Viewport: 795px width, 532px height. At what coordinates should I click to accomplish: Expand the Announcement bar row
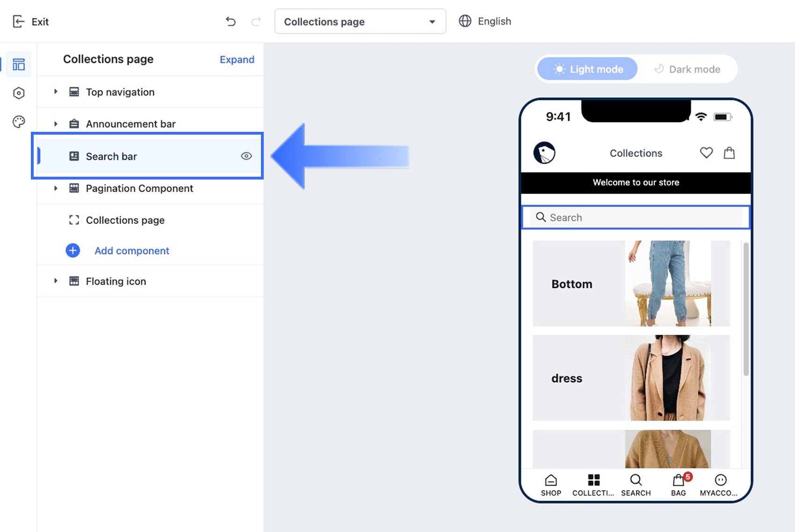[56, 124]
